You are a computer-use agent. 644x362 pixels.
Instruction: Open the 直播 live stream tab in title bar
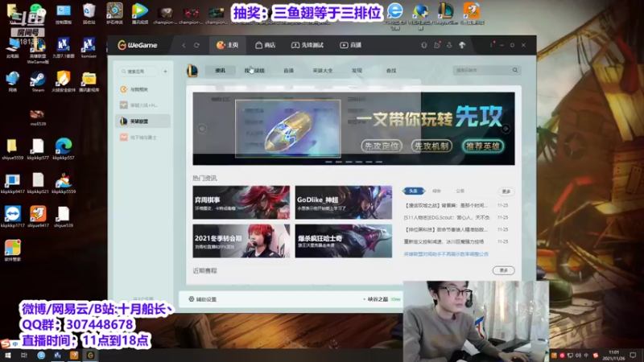click(351, 45)
